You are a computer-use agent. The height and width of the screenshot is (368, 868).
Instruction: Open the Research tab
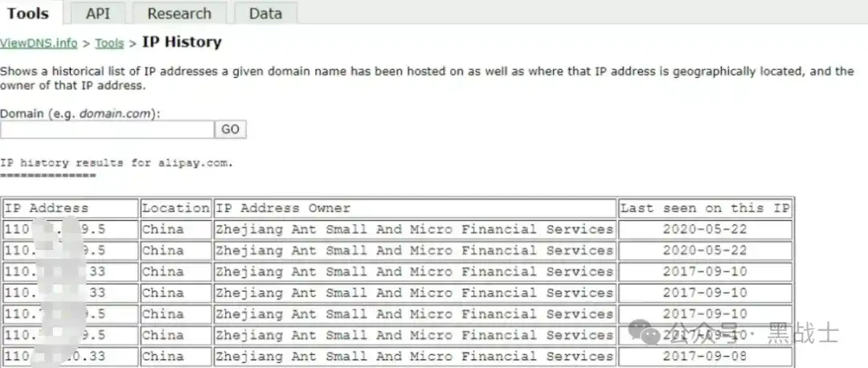point(178,13)
